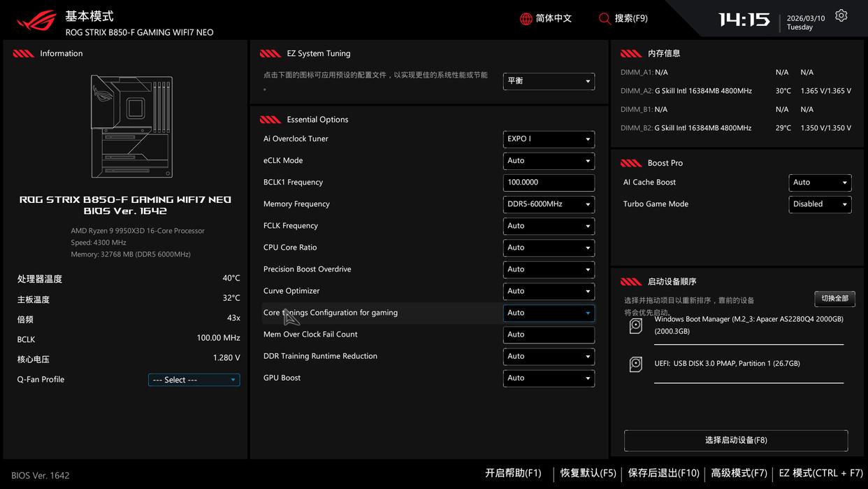Click the BIOS Ver. 1642 footer text
868x489 pixels.
[41, 476]
